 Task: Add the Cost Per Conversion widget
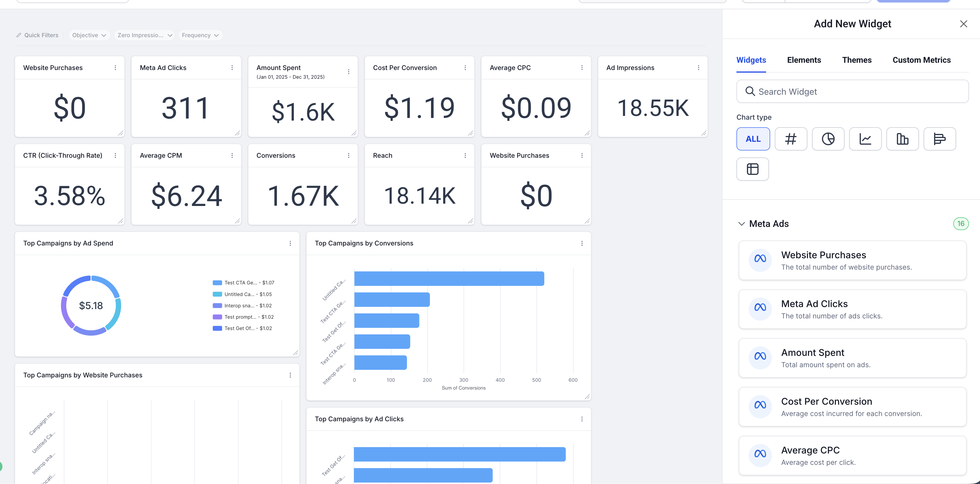tap(852, 406)
